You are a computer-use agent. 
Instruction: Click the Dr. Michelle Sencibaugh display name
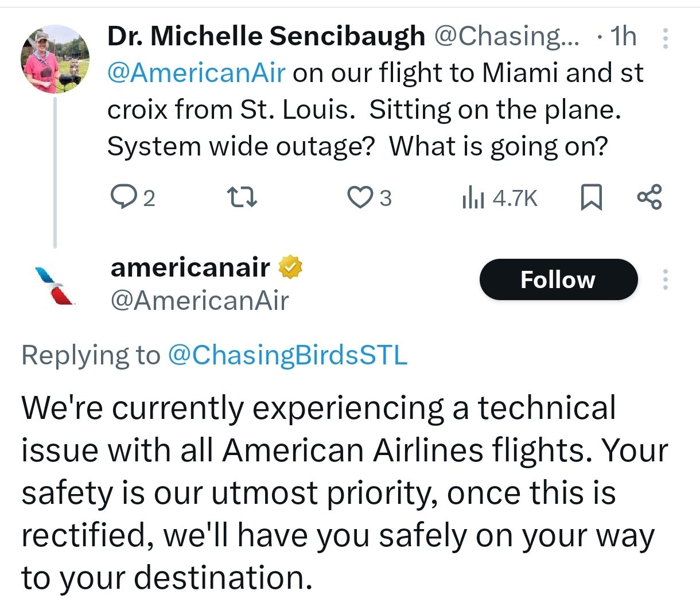[x=266, y=36]
